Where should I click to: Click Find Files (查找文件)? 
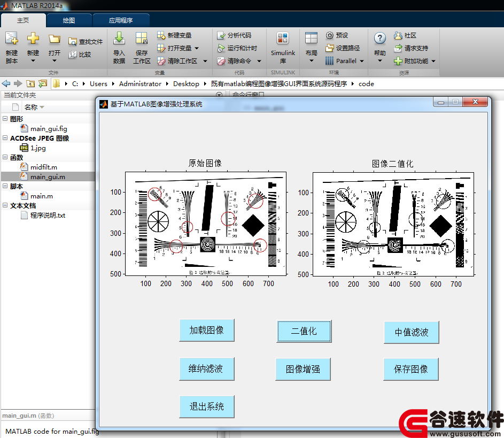pos(86,42)
